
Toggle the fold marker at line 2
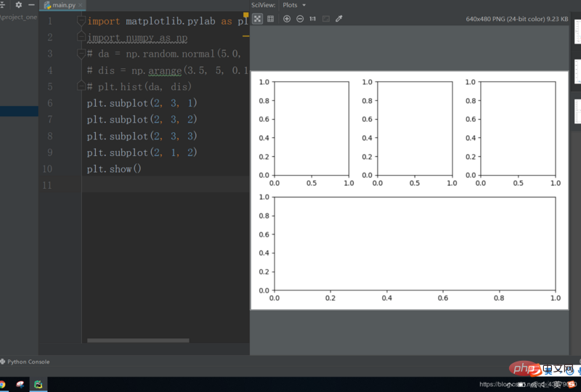[81, 37]
